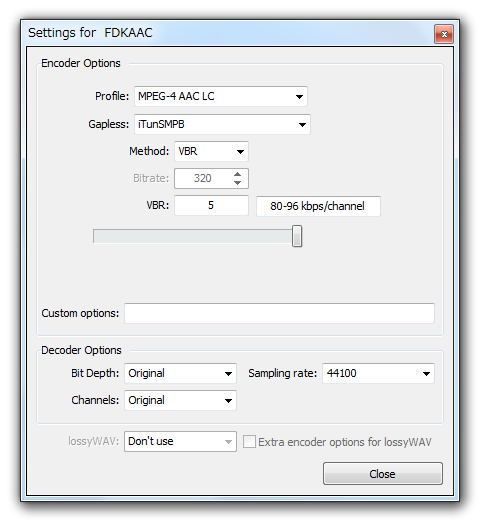Screen dimensions: 483x525
Task: Expand the Sampling rate 44100 dropdown
Action: pos(379,373)
